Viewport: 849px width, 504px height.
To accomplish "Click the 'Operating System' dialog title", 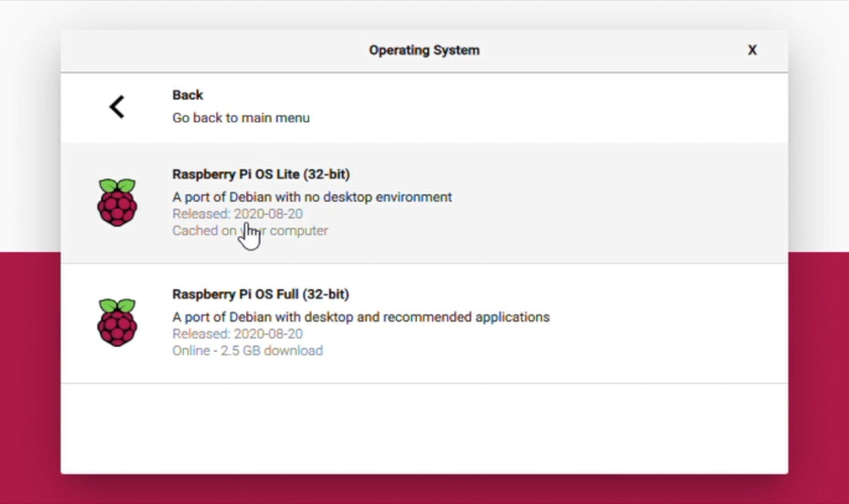I will click(x=424, y=50).
